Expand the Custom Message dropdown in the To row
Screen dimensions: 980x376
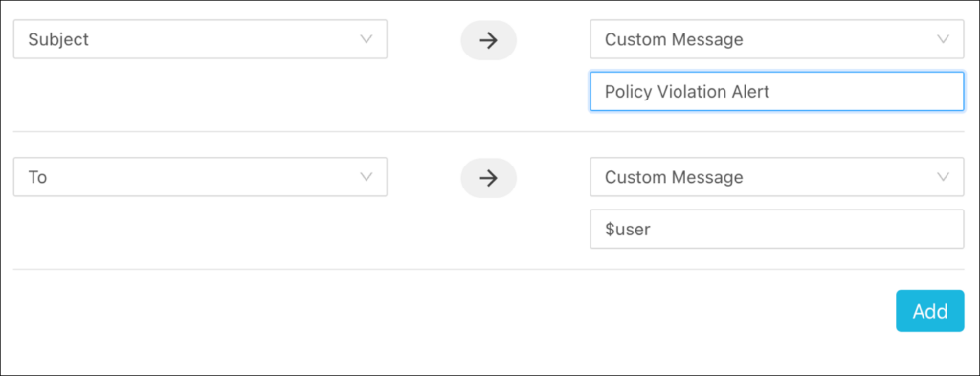click(x=777, y=177)
